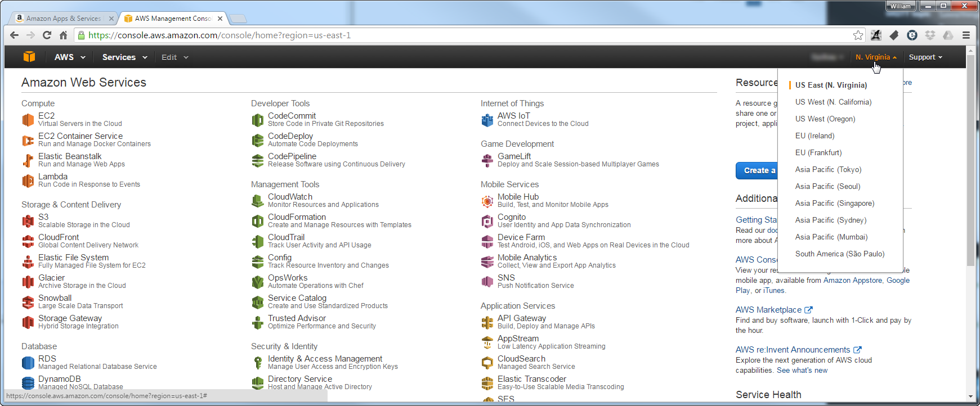The image size is (980, 406).
Task: Open the CloudWatch icon
Action: click(257, 201)
